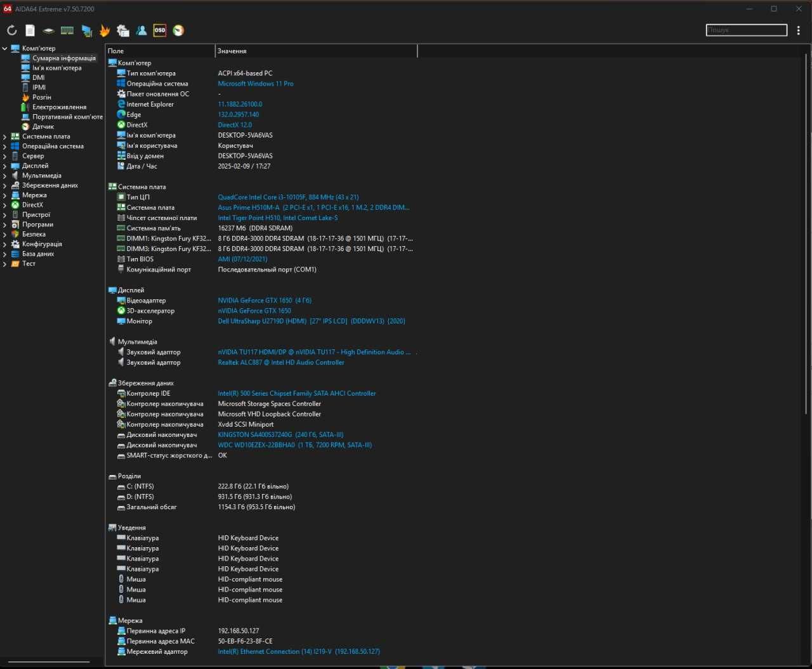Open the Report document toolbar icon

pyautogui.click(x=30, y=30)
